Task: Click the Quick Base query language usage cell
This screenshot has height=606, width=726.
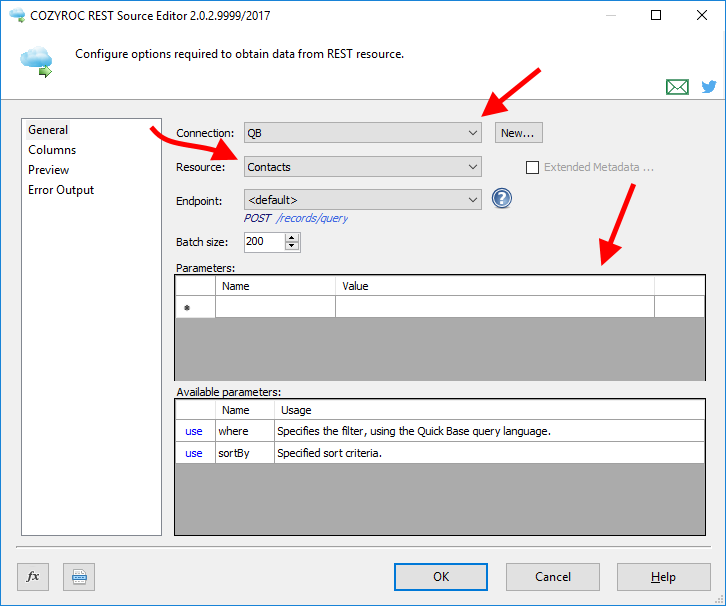Action: 490,431
